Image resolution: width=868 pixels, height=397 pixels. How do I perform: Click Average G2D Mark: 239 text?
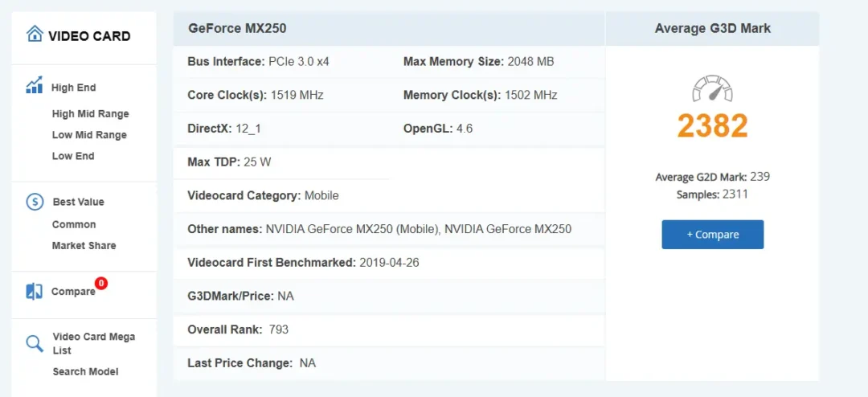(x=712, y=177)
